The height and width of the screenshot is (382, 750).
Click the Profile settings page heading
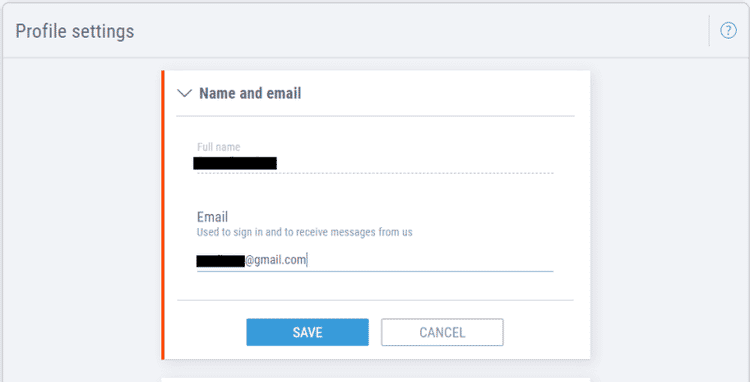point(75,32)
